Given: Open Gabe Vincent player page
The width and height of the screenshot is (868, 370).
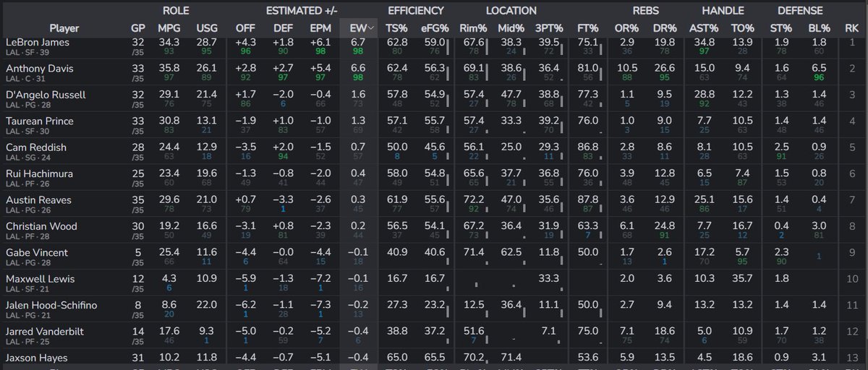Looking at the screenshot, I should [x=37, y=253].
